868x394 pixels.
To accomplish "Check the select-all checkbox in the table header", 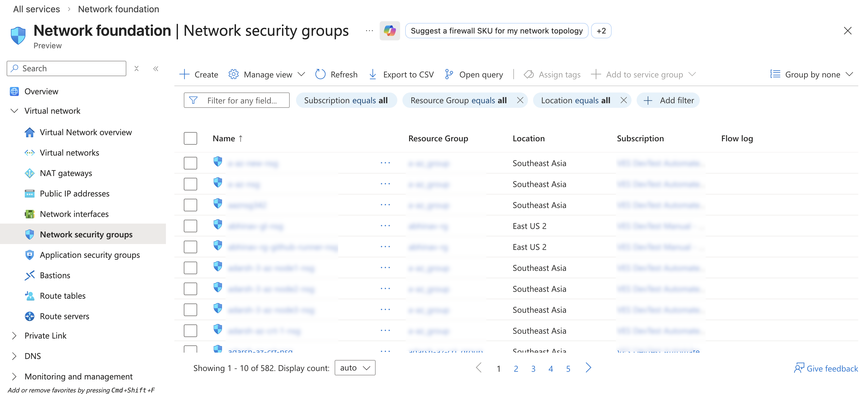I will [190, 138].
